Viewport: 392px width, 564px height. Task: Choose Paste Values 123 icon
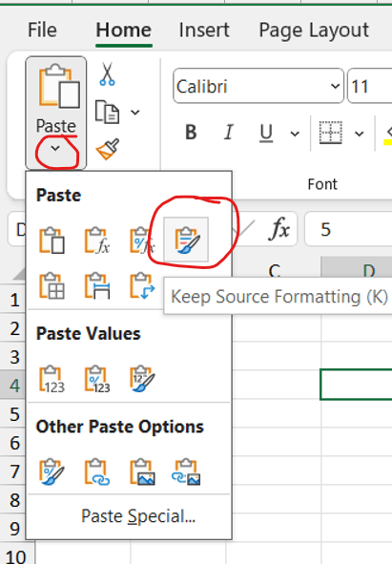tap(52, 379)
